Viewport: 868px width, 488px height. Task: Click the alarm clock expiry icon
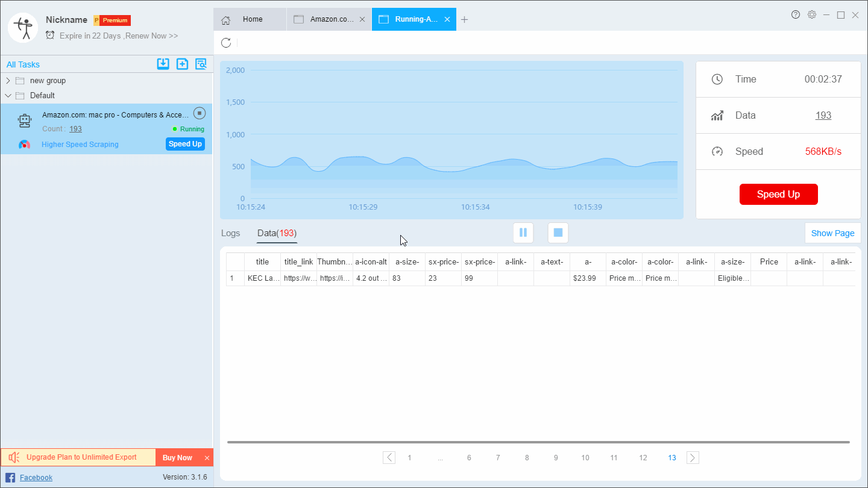(x=50, y=36)
